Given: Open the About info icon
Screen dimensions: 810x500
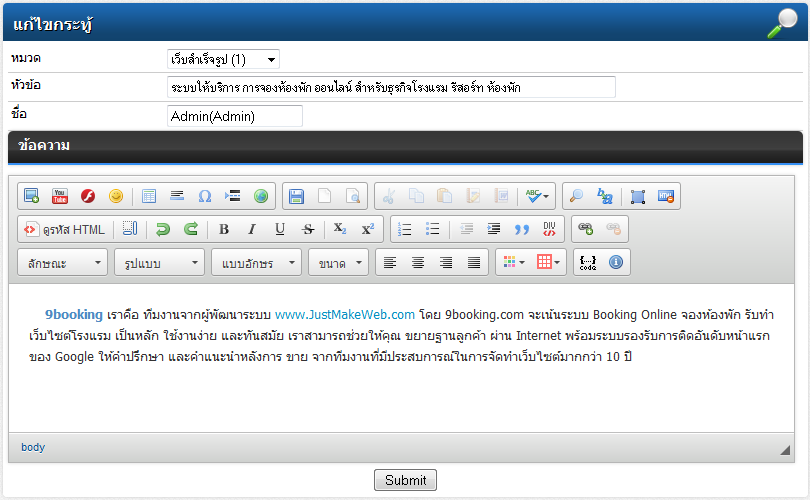Looking at the screenshot, I should (616, 262).
